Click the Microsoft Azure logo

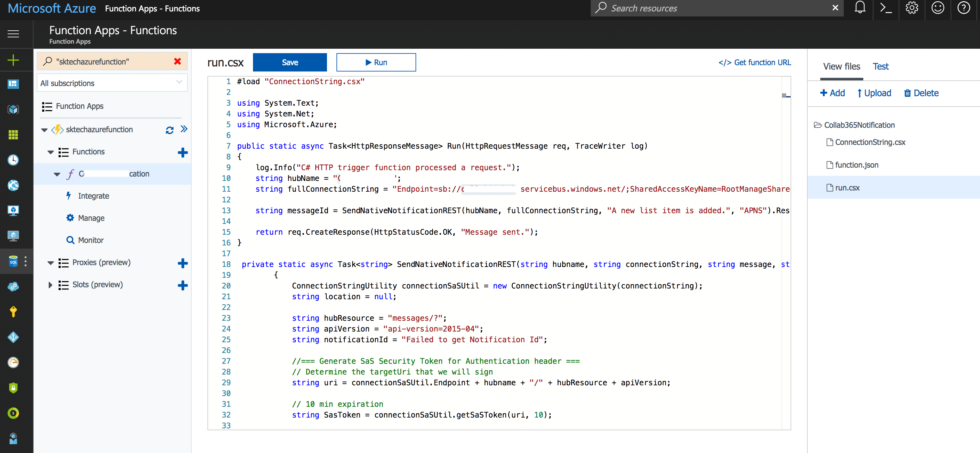click(52, 8)
